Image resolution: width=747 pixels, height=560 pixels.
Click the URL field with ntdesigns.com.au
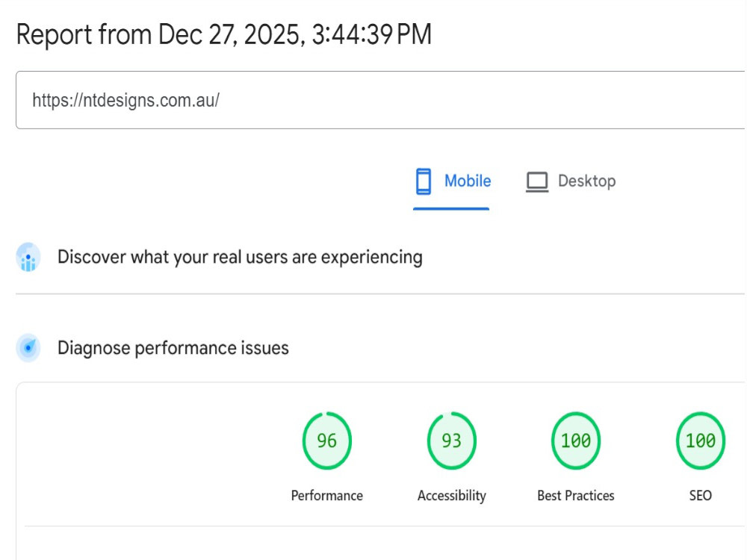380,100
